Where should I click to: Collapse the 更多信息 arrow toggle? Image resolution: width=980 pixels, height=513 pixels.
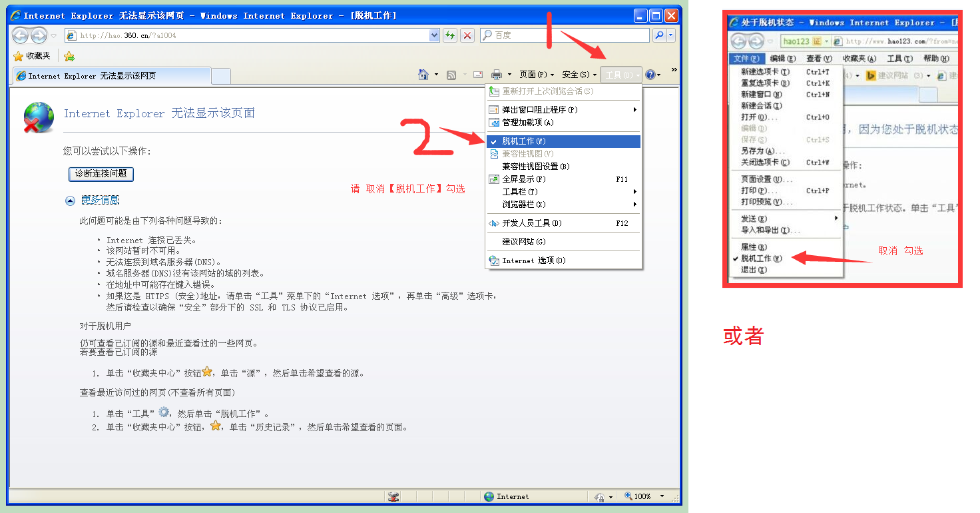[x=70, y=200]
